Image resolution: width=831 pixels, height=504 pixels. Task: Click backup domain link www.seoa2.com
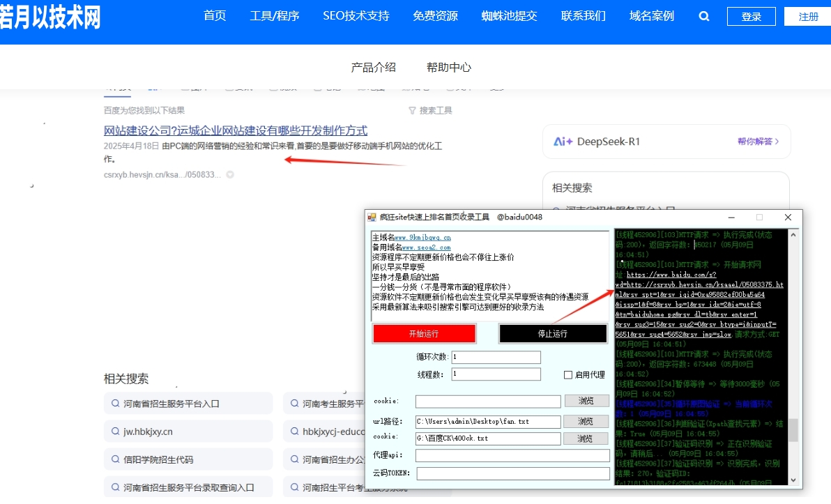426,247
